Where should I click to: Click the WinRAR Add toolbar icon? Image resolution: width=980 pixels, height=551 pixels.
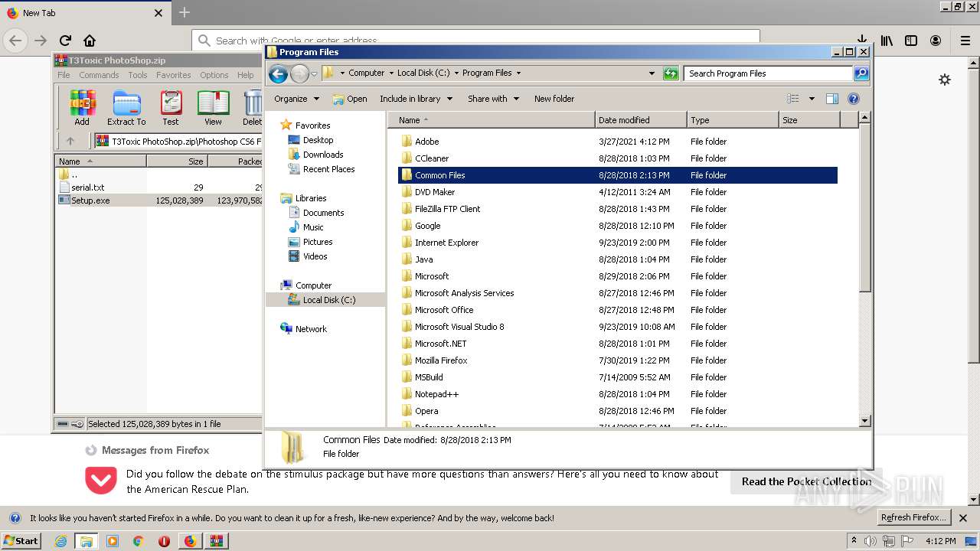(x=82, y=107)
